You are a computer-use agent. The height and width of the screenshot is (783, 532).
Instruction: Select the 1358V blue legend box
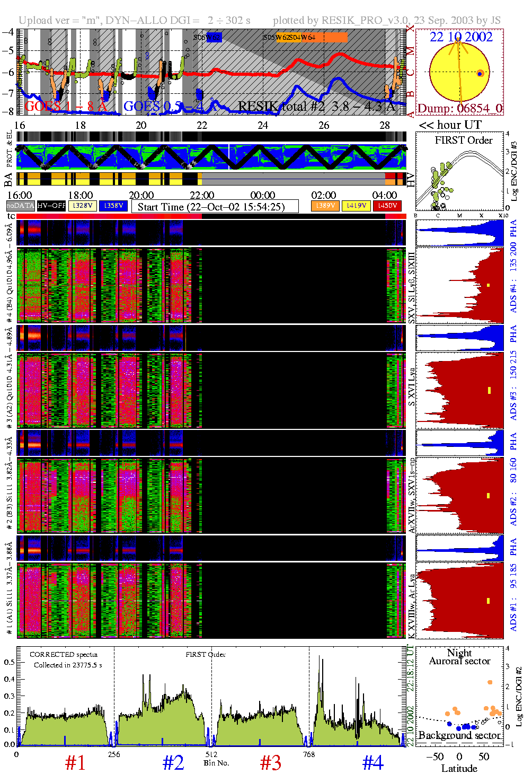[113, 206]
